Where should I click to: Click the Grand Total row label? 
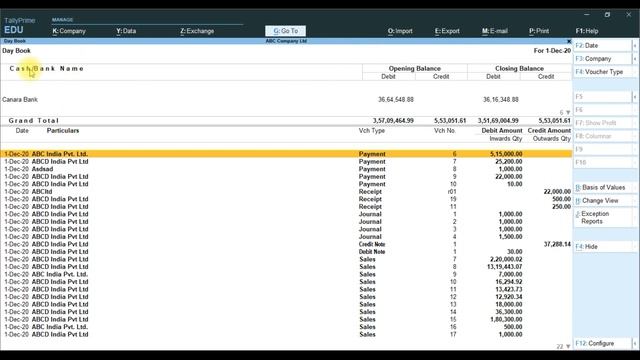coord(34,121)
